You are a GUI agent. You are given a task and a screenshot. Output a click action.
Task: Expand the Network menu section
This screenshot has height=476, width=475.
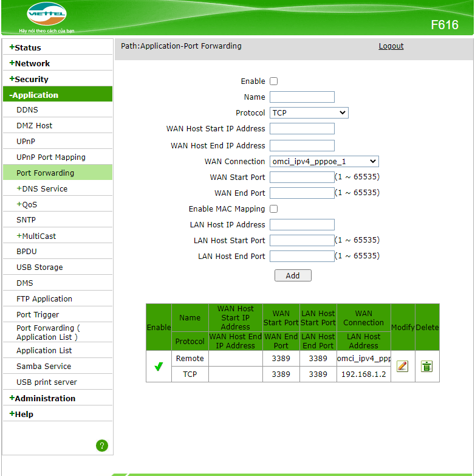30,63
